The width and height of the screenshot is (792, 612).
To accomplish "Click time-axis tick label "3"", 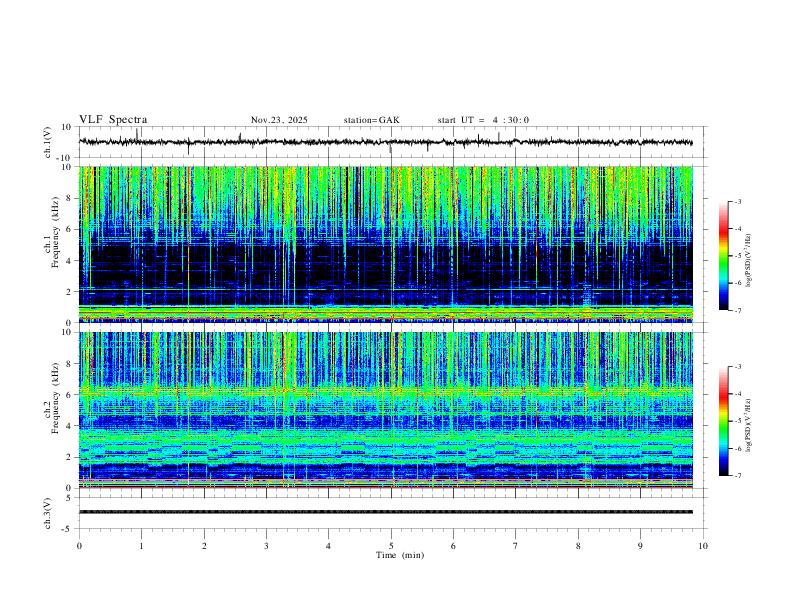I will [x=266, y=546].
